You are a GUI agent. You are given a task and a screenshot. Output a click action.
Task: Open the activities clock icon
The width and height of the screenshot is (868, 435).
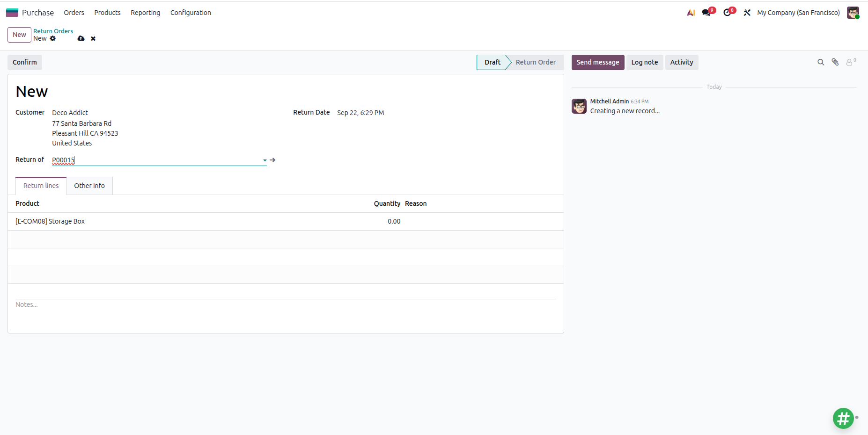(x=727, y=13)
